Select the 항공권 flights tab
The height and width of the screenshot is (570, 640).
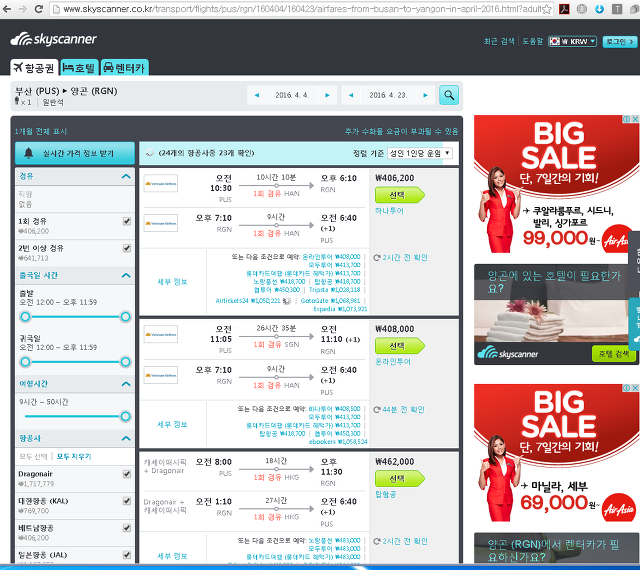(x=34, y=68)
